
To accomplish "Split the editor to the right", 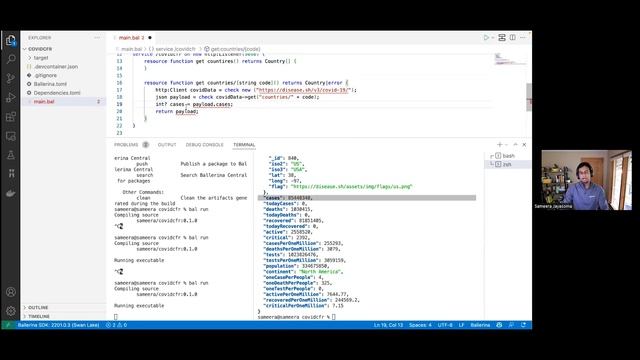I will (x=512, y=38).
